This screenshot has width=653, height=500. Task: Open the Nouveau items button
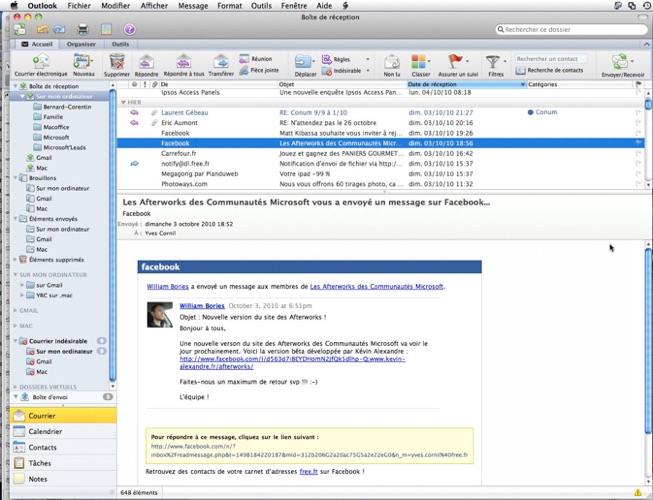[82, 62]
